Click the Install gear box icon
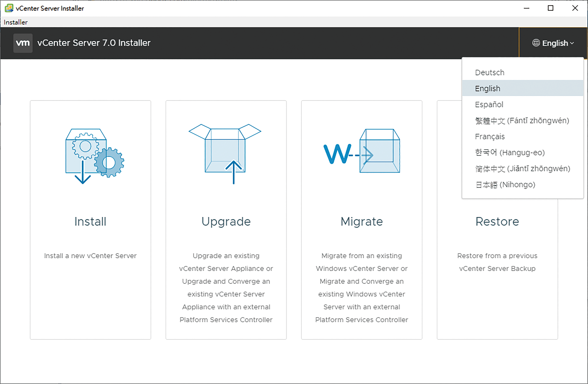Image resolution: width=588 pixels, height=384 pixels. point(95,156)
